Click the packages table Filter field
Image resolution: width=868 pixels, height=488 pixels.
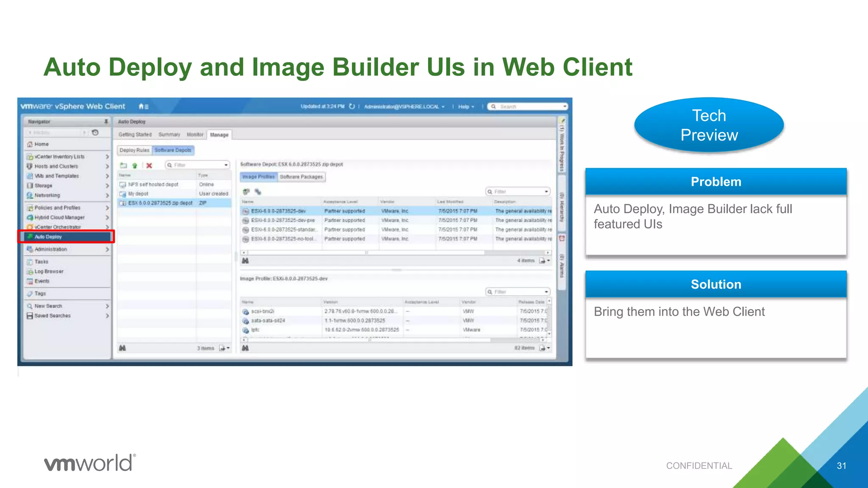point(518,292)
